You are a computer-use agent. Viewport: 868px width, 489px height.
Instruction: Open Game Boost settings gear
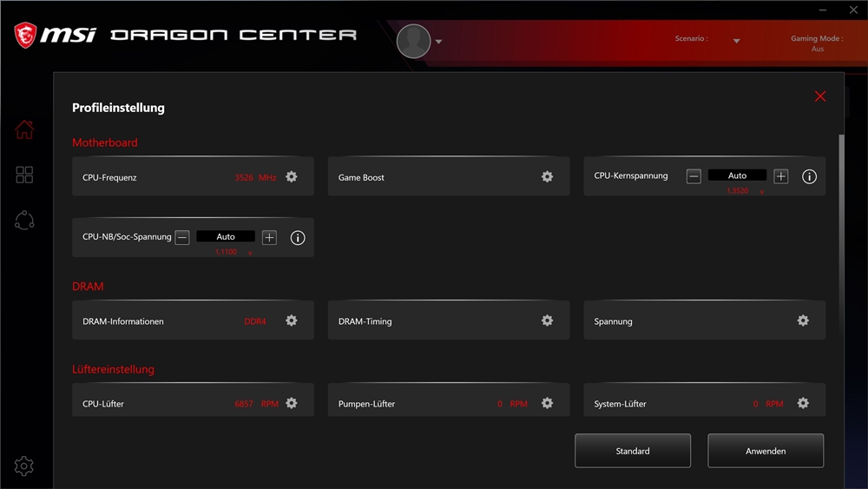tap(548, 176)
